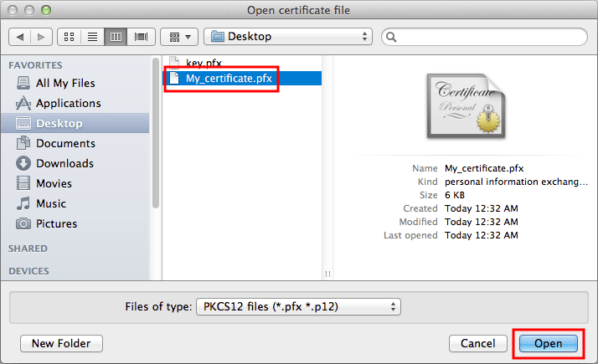Click the Size value 6 KB

click(455, 195)
